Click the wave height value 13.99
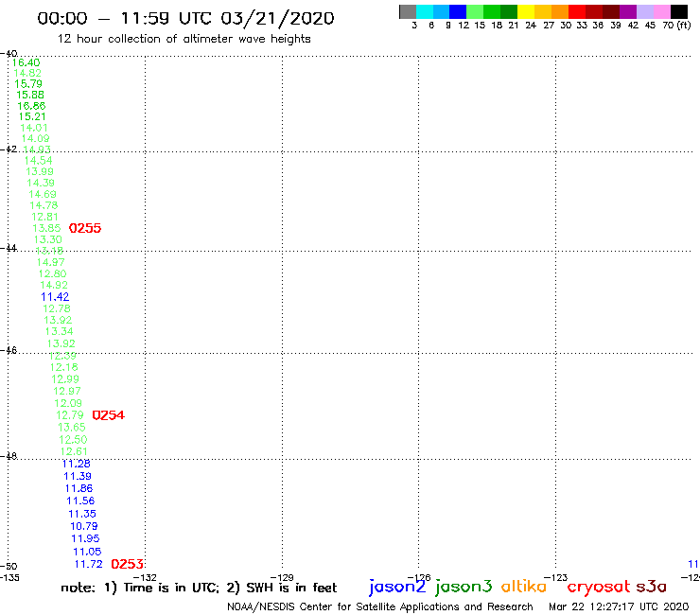This screenshot has height=615, width=700. coord(40,171)
